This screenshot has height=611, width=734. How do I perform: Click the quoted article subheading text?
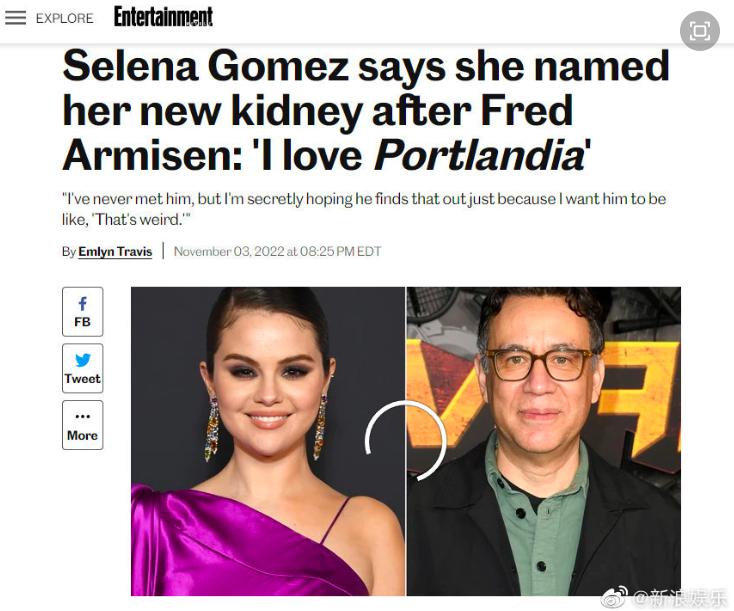tap(364, 208)
